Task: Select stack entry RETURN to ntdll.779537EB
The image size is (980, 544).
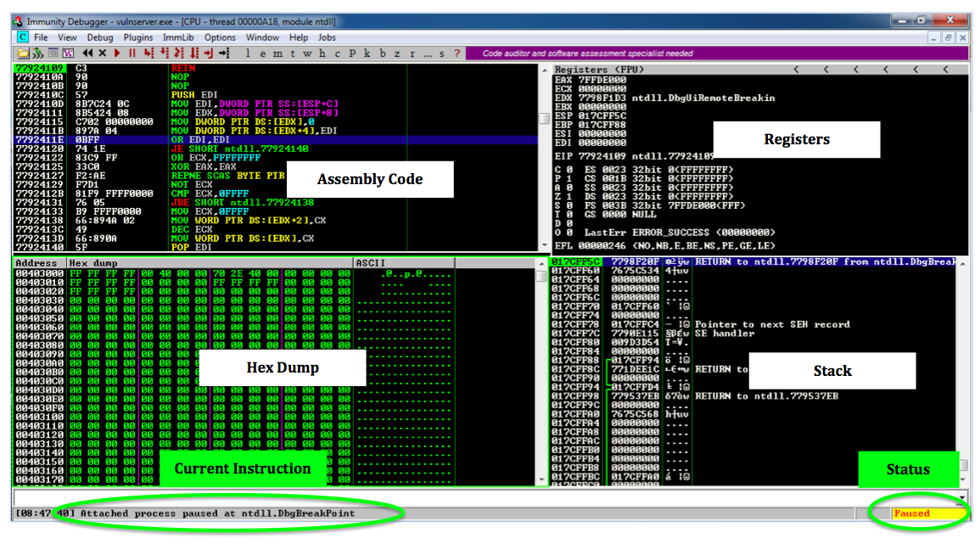Action: [753, 395]
